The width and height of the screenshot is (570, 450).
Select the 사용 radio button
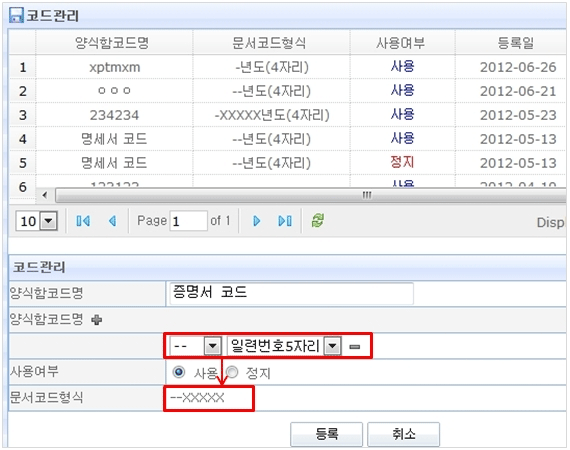click(178, 372)
